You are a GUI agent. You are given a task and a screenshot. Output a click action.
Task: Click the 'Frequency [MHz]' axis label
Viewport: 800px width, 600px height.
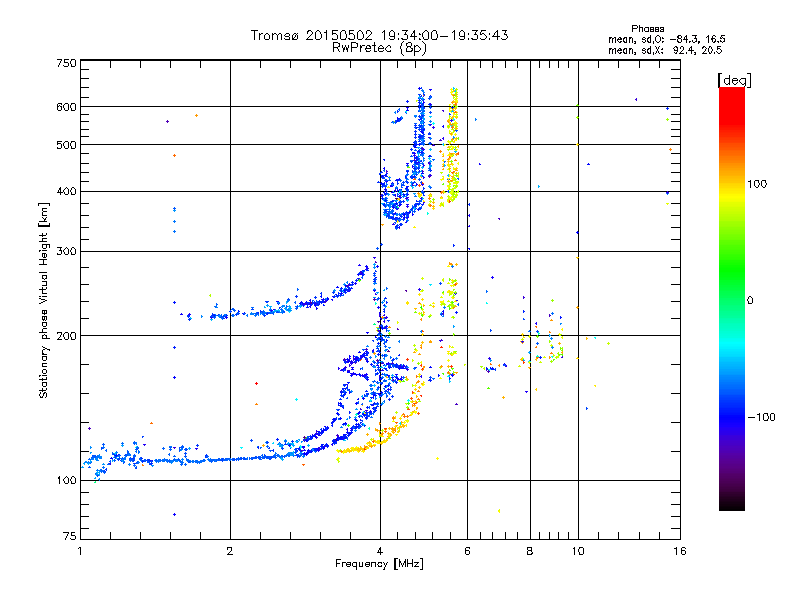click(x=379, y=564)
